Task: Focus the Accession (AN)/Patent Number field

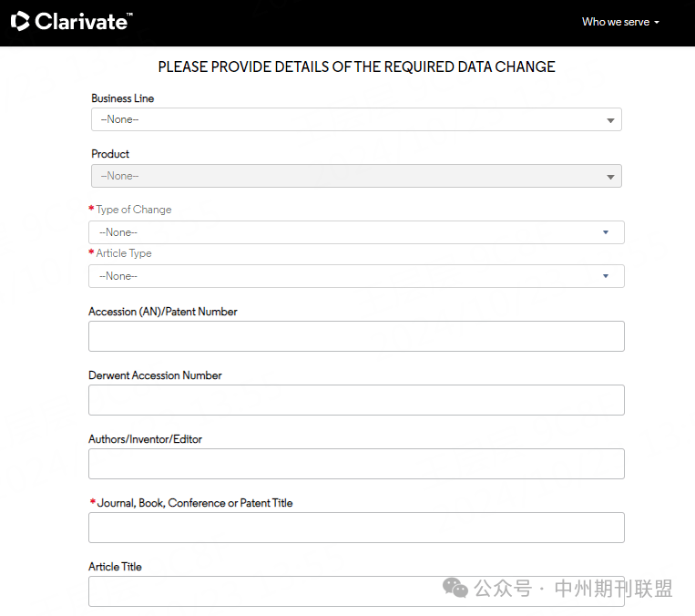Action: 356,336
